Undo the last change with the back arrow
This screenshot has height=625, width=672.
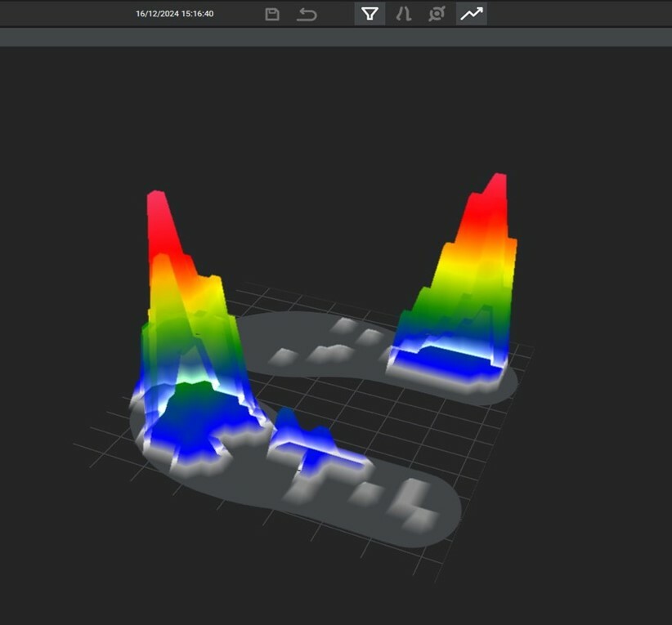(307, 14)
